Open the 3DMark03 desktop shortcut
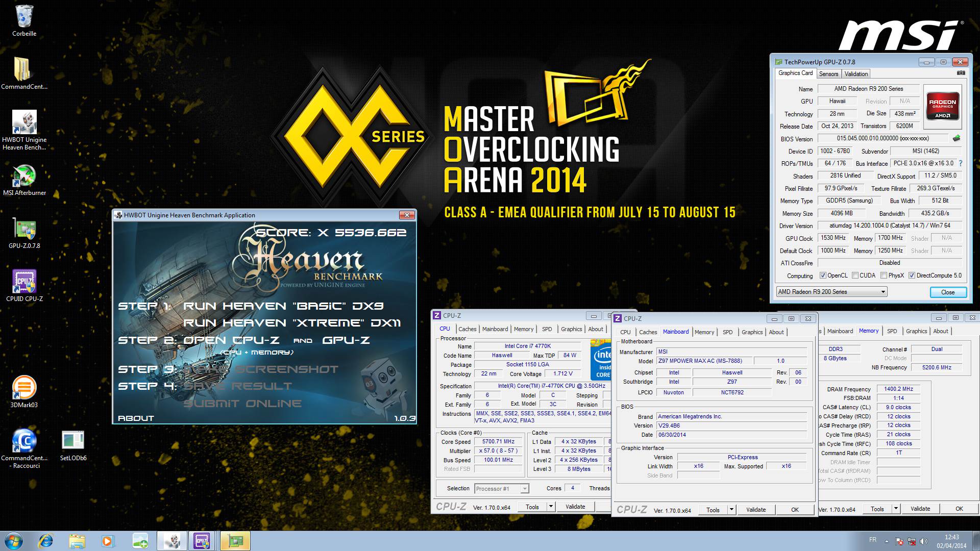 [x=24, y=392]
